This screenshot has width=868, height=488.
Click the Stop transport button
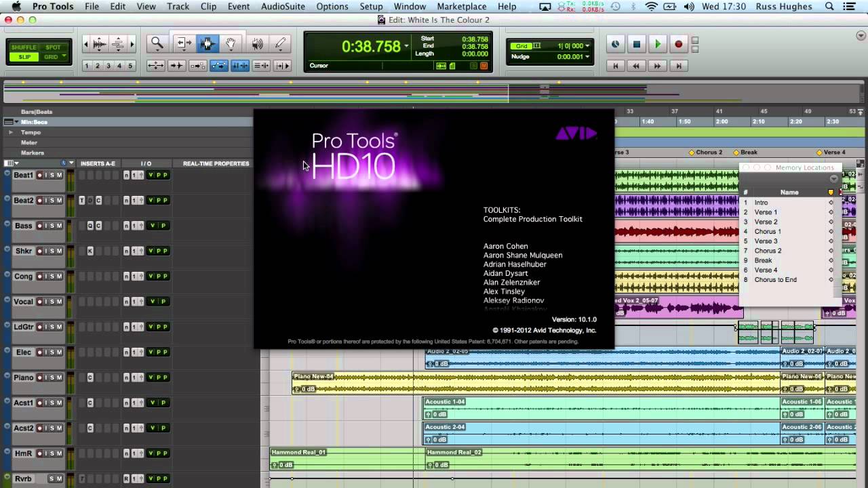point(636,44)
